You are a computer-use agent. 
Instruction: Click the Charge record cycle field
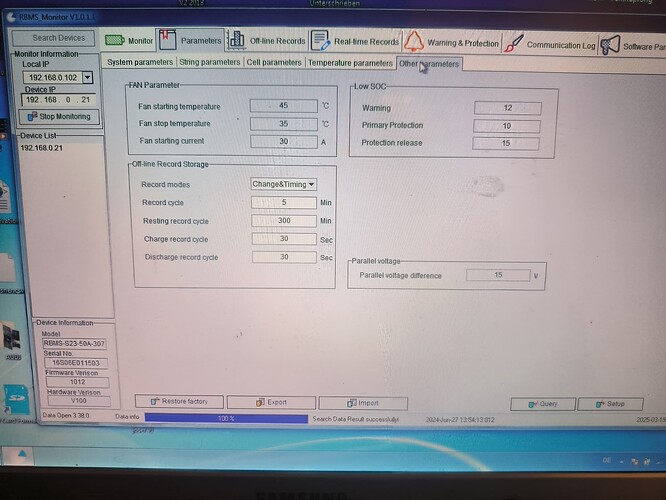tap(284, 239)
